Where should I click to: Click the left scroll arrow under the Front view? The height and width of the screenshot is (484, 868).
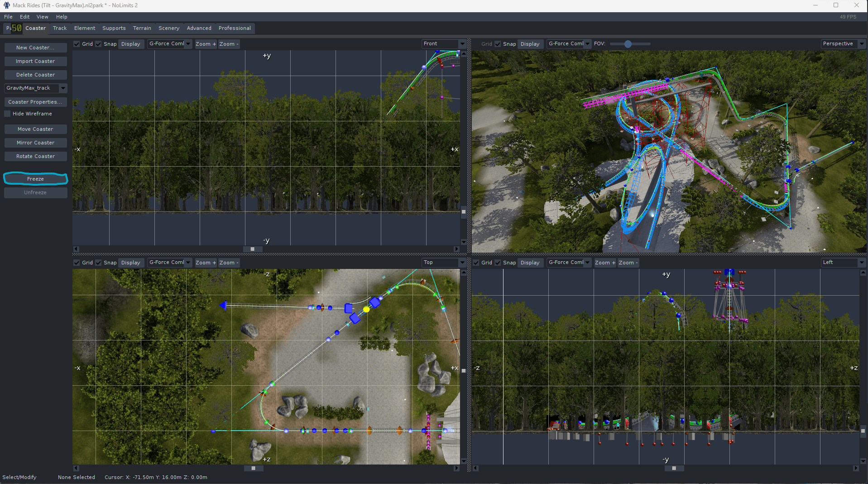[76, 249]
